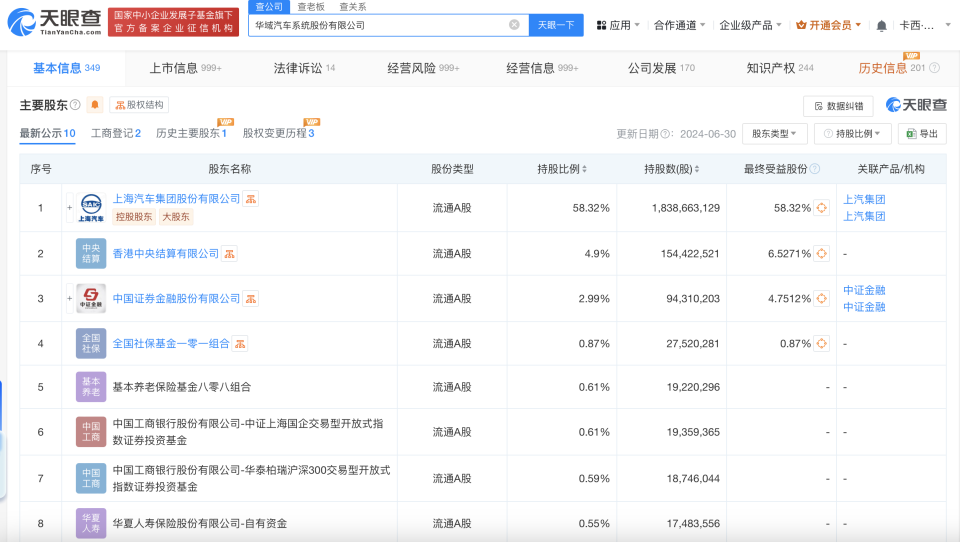960x542 pixels.
Task: Open the 合作通道 dropdown menu
Action: pyautogui.click(x=680, y=25)
